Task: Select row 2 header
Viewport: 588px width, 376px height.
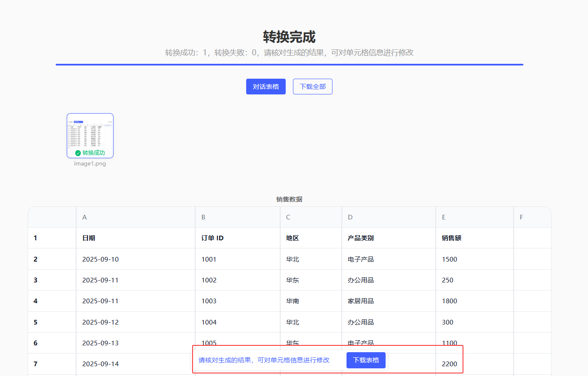Action: tap(36, 259)
